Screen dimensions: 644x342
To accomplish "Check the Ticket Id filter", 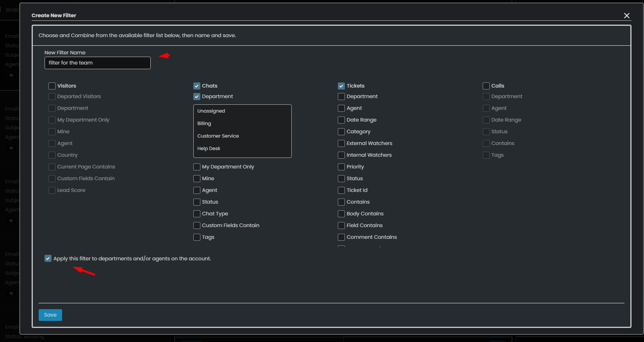I will tap(341, 190).
